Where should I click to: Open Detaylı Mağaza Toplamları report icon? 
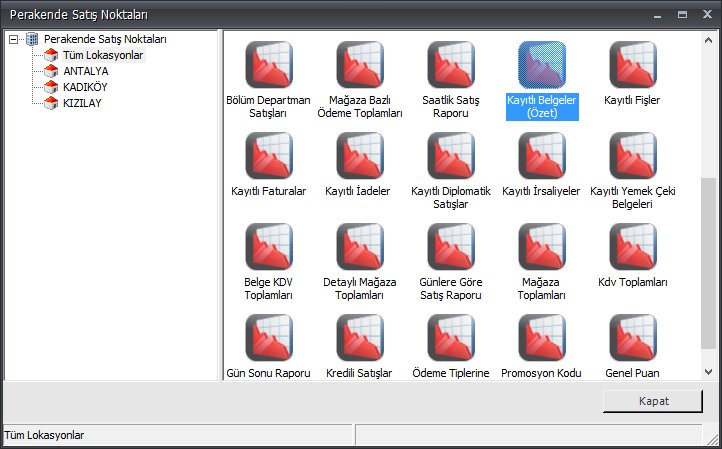[x=360, y=247]
